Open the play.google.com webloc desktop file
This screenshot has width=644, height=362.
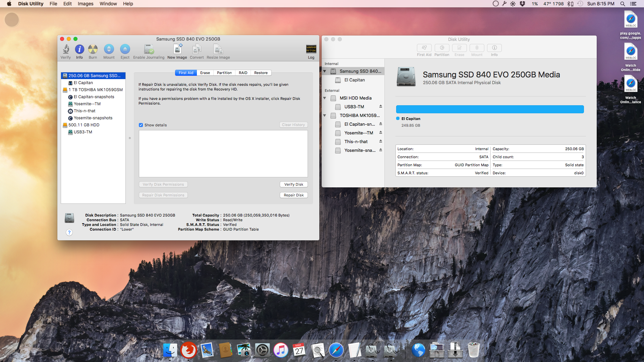tap(631, 25)
